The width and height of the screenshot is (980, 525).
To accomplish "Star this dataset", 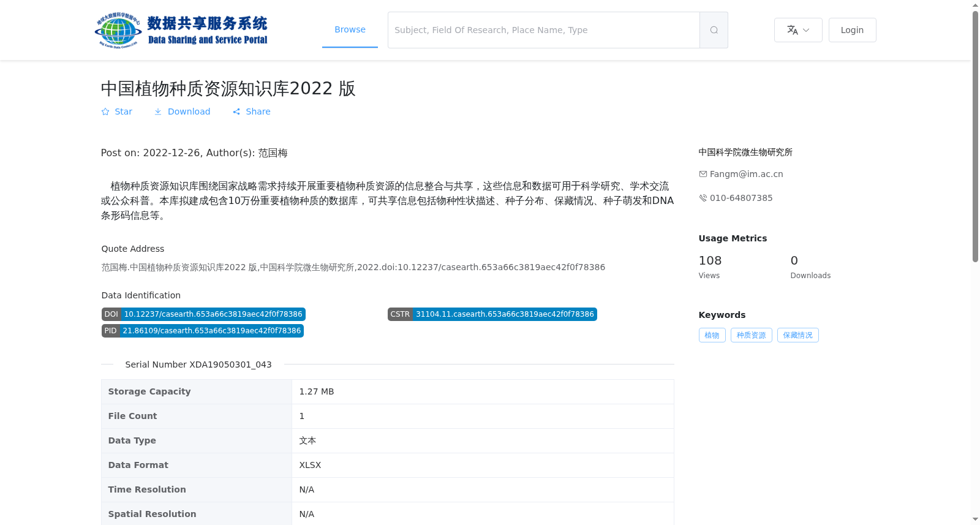I will click(x=116, y=111).
